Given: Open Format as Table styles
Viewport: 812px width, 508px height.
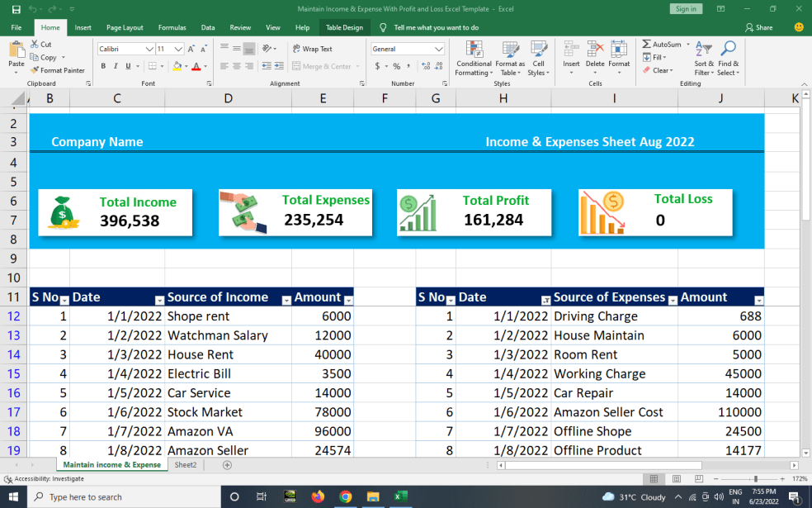Looking at the screenshot, I should coord(510,59).
